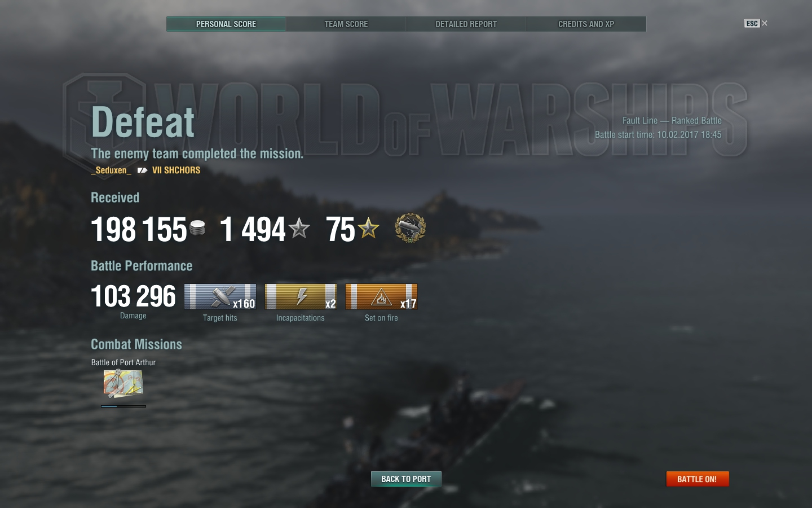Click the cruiser class icon beside SHCHORS
Viewport: 812px width, 508px height.
pyautogui.click(x=142, y=170)
